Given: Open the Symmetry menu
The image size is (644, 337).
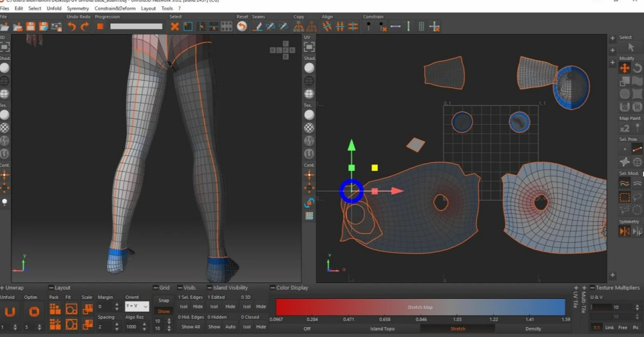Looking at the screenshot, I should tap(78, 9).
